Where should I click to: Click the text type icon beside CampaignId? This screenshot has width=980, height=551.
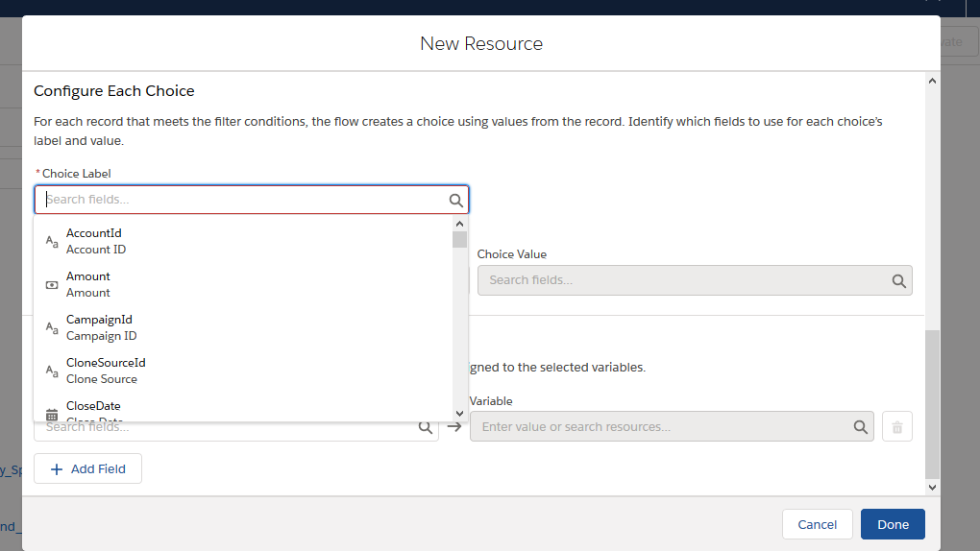point(52,328)
